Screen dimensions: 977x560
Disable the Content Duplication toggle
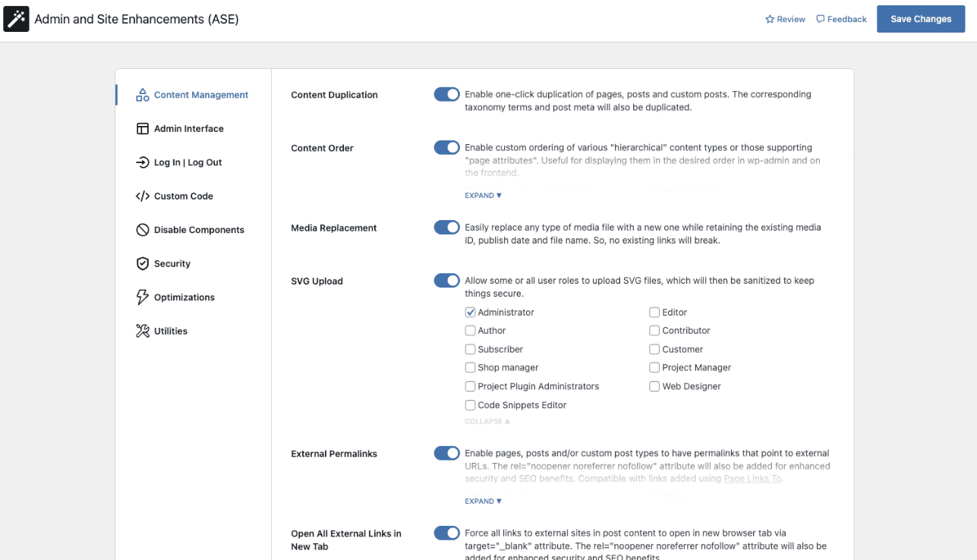[446, 94]
